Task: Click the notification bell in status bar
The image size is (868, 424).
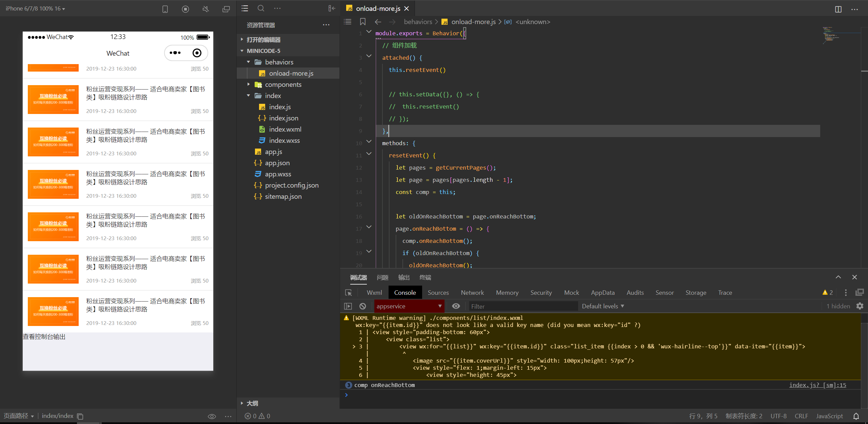Action: point(856,416)
